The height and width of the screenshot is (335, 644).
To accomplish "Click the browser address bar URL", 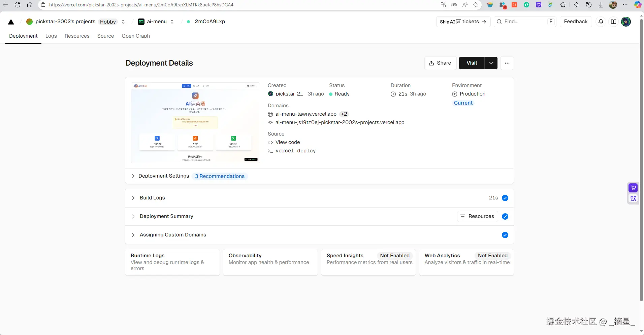I will (x=141, y=5).
